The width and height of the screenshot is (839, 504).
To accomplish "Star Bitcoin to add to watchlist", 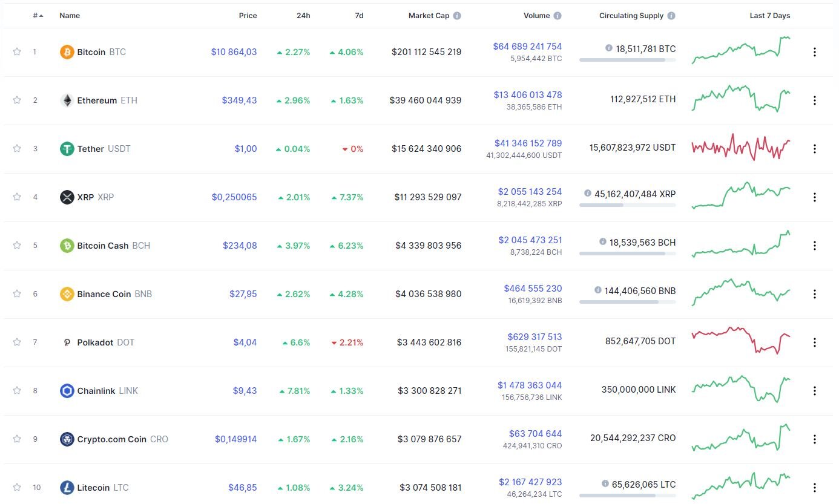I will click(17, 51).
